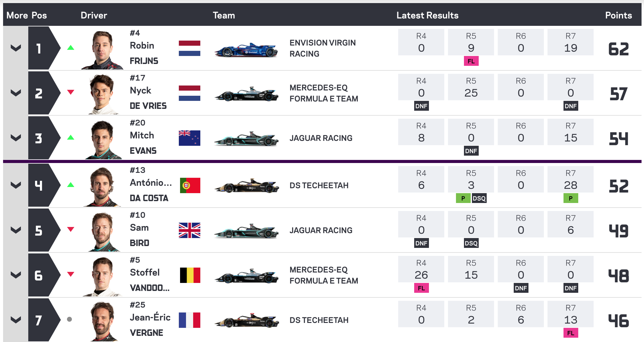The image size is (644, 342).
Task: Click the Belgium flag for Stoffel Vandoorne
Action: [190, 275]
